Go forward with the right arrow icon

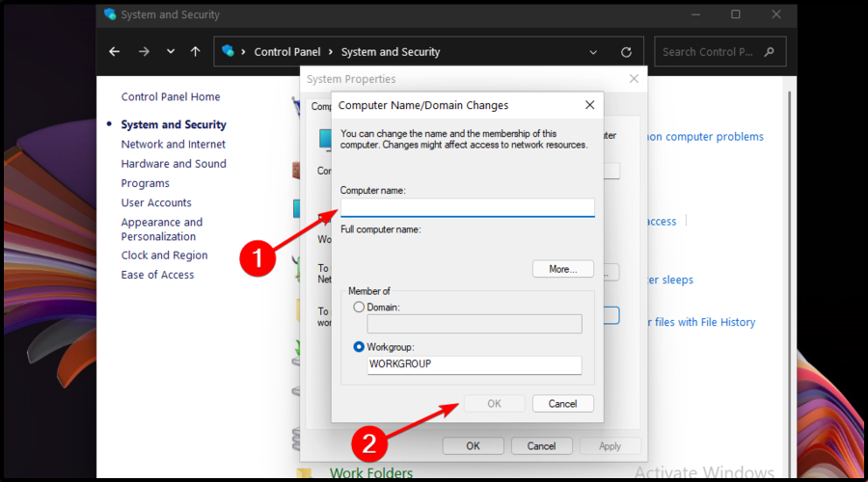[144, 51]
